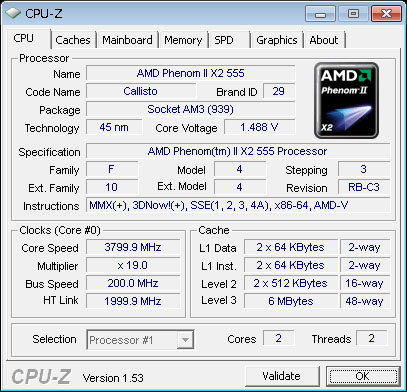Click the Validate button
407x392 pixels.
(x=282, y=376)
